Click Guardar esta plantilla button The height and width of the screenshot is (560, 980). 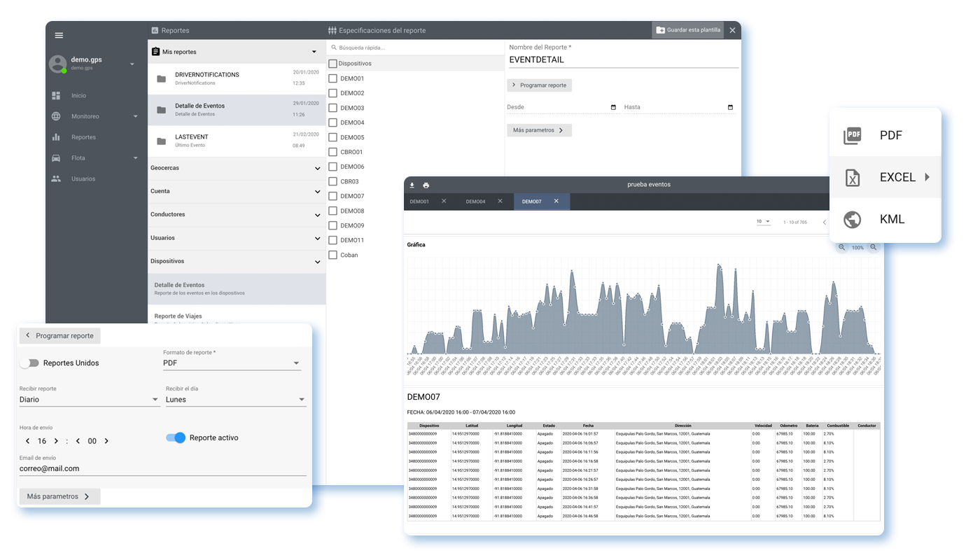pyautogui.click(x=688, y=30)
